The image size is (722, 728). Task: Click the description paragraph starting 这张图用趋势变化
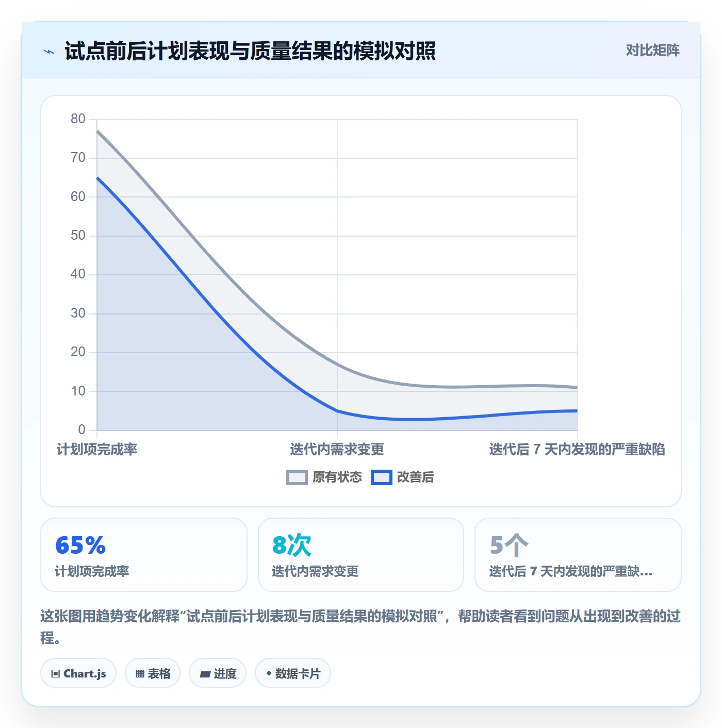pos(360,626)
